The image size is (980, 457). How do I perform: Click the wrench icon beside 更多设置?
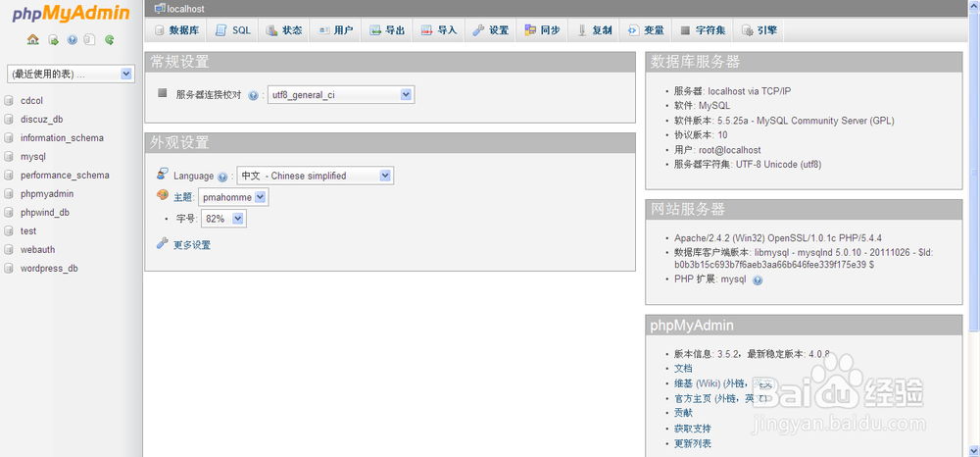click(x=162, y=243)
